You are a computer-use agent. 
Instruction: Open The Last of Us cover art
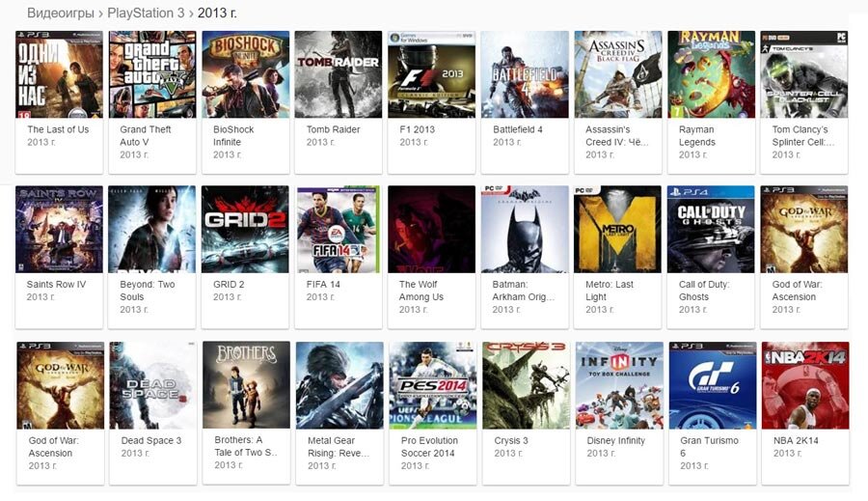pyautogui.click(x=59, y=74)
